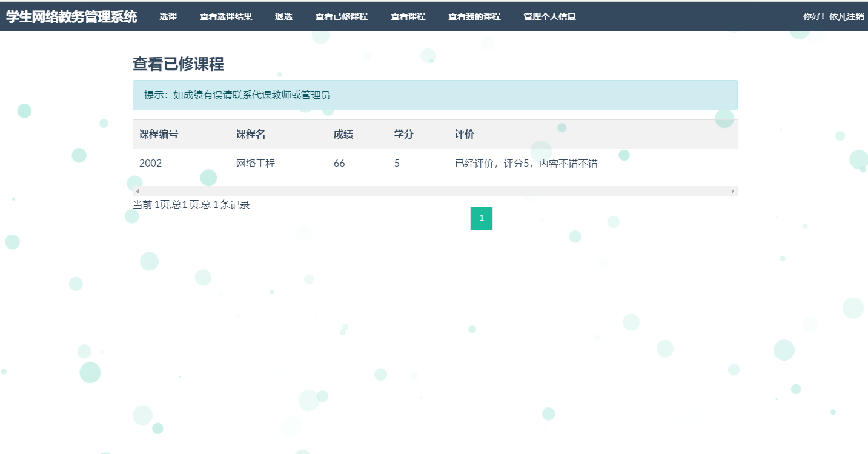Open 查看选课结果 from the navbar
868x454 pixels.
pyautogui.click(x=225, y=16)
